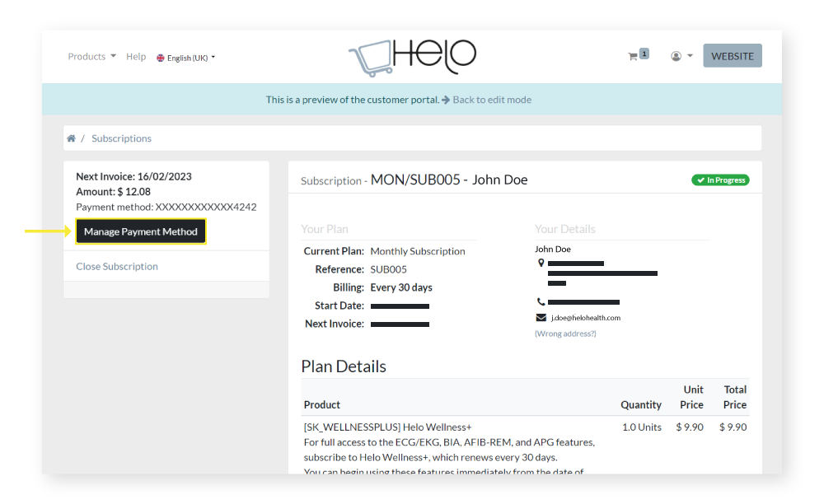Open the Help menu item
Image resolution: width=824 pixels, height=504 pixels.
136,57
